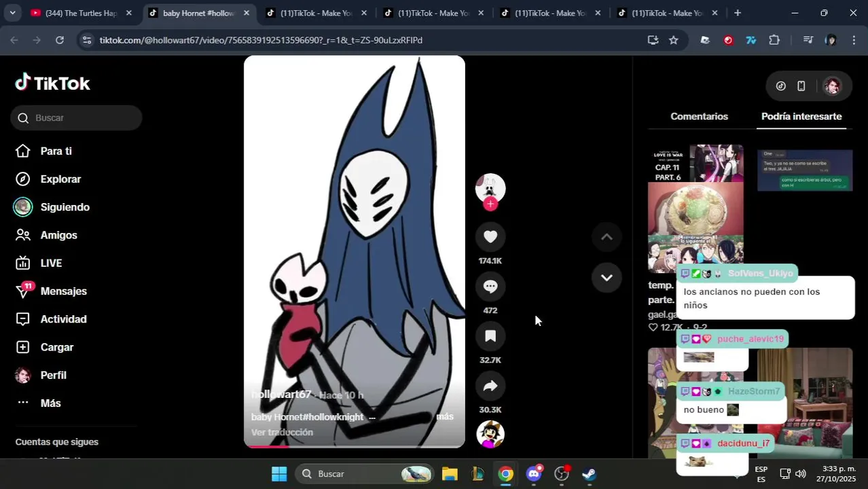Screen dimensions: 868x489
Task: Open Steam from taskbar
Action: point(589,474)
